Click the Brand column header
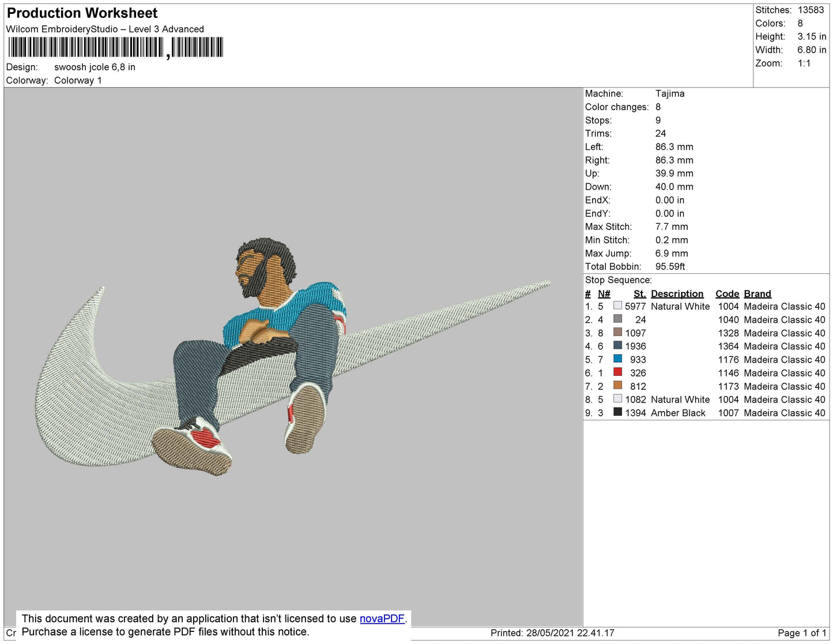The image size is (833, 644). coord(757,293)
